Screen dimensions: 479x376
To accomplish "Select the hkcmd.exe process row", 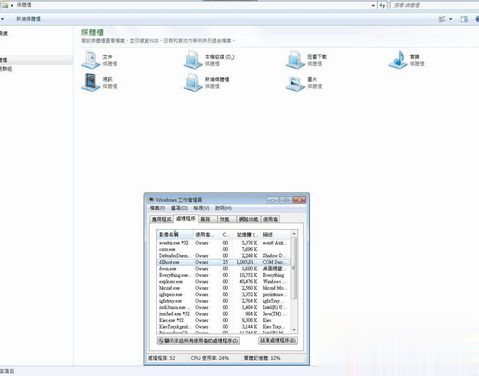I will click(x=224, y=288).
